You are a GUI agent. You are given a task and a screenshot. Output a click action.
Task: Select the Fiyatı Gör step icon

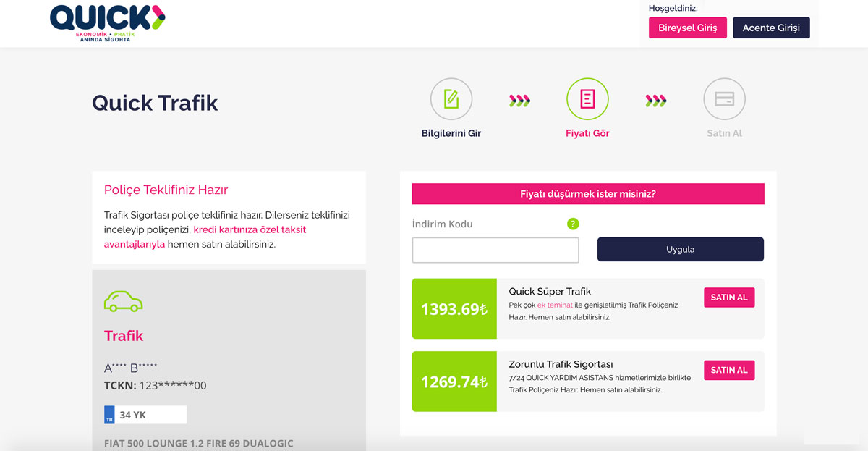(587, 98)
